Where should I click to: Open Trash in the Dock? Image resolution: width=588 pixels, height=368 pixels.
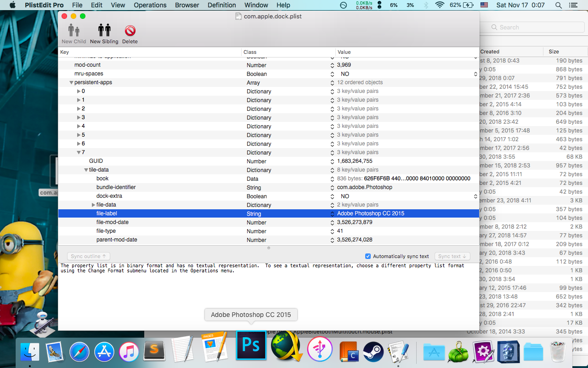[557, 352]
